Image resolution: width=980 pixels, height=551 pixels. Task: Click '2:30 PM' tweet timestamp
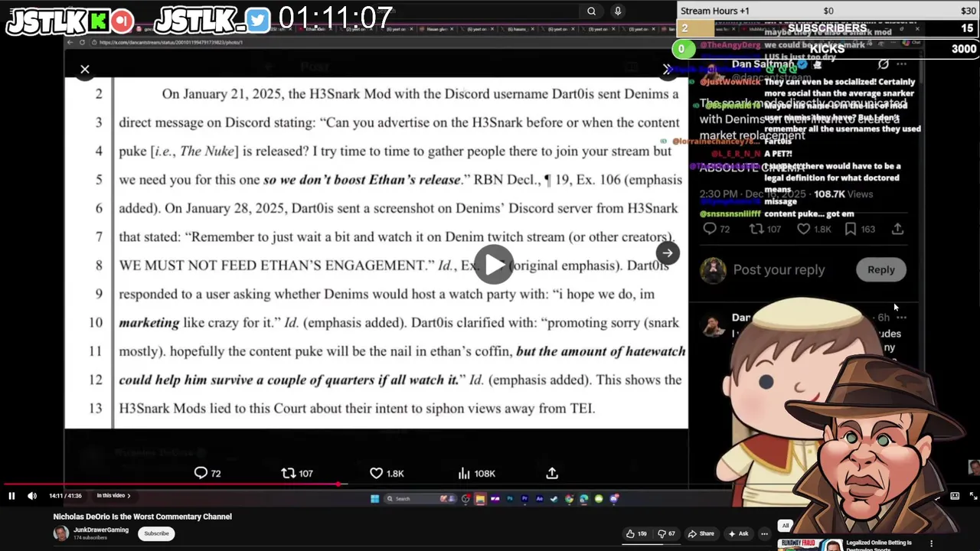[720, 194]
